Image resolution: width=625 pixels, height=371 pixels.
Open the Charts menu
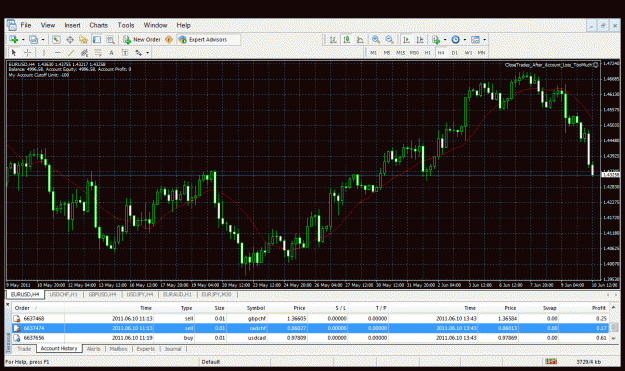(98, 25)
